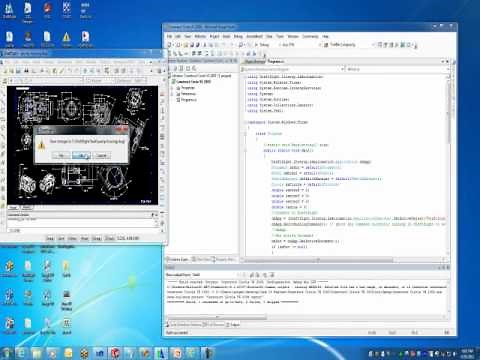Switch to the Sheet1 tab in DraftSight
The width and height of the screenshot is (480, 360).
point(27,207)
